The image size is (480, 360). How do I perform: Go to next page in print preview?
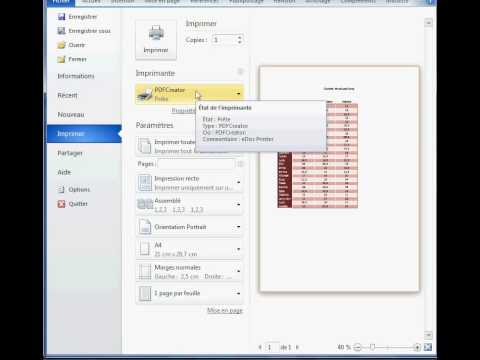297,347
